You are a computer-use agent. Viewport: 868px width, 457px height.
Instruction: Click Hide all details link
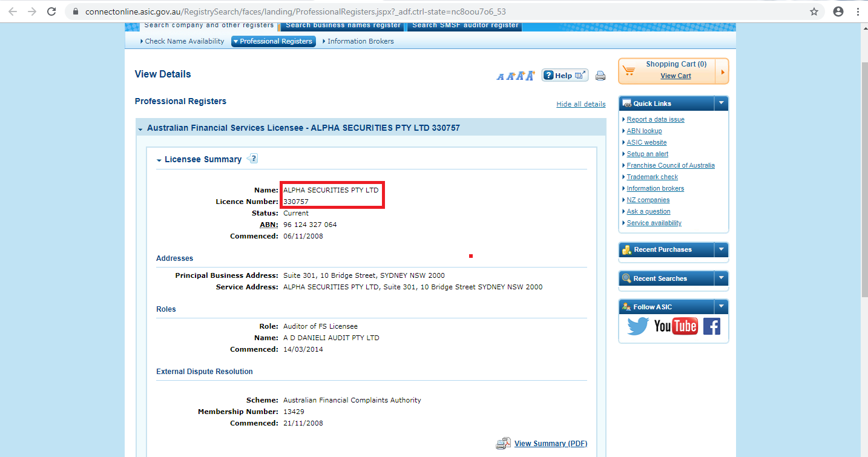pyautogui.click(x=581, y=104)
